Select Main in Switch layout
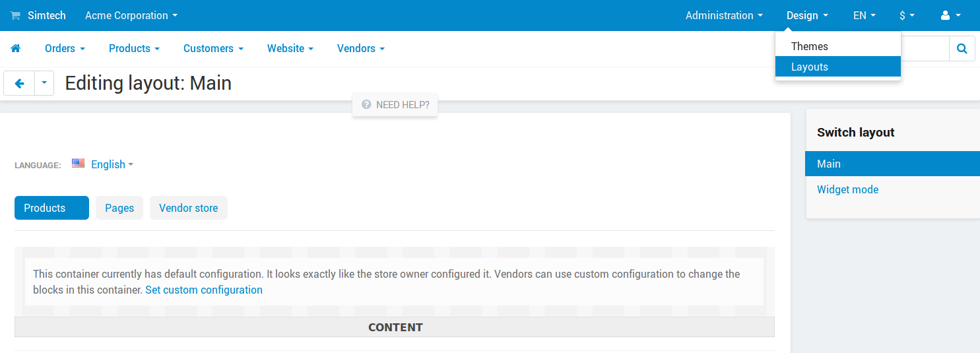This screenshot has width=980, height=353. point(892,164)
